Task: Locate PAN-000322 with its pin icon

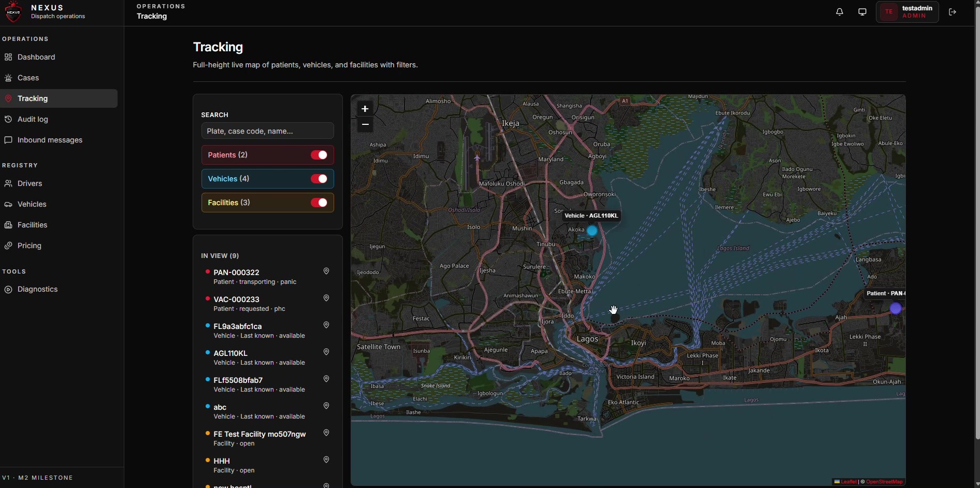Action: (327, 271)
